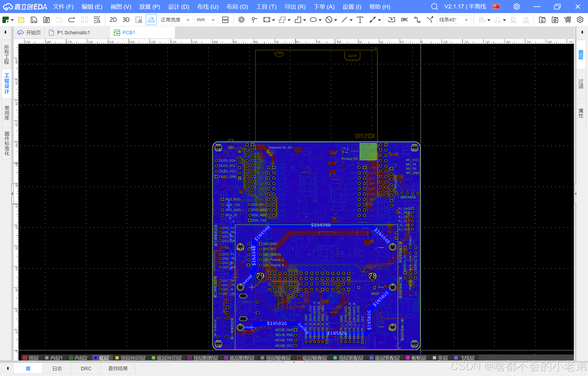Open the 正常亮度 brightness dropdown
The image size is (588, 376).
(175, 20)
